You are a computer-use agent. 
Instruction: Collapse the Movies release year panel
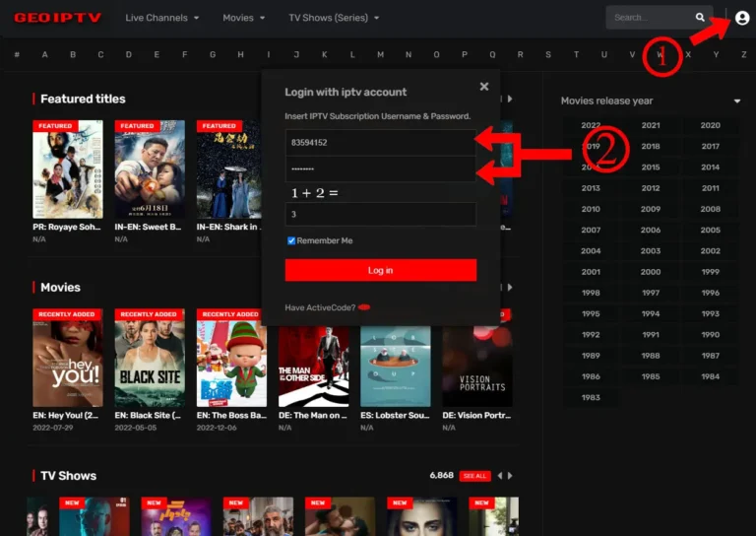pos(737,101)
